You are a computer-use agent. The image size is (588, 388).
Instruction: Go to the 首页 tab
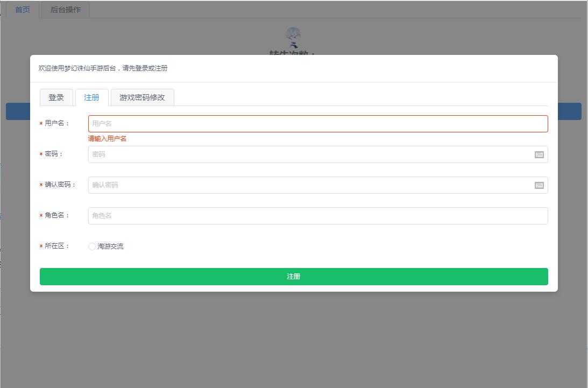pyautogui.click(x=23, y=10)
